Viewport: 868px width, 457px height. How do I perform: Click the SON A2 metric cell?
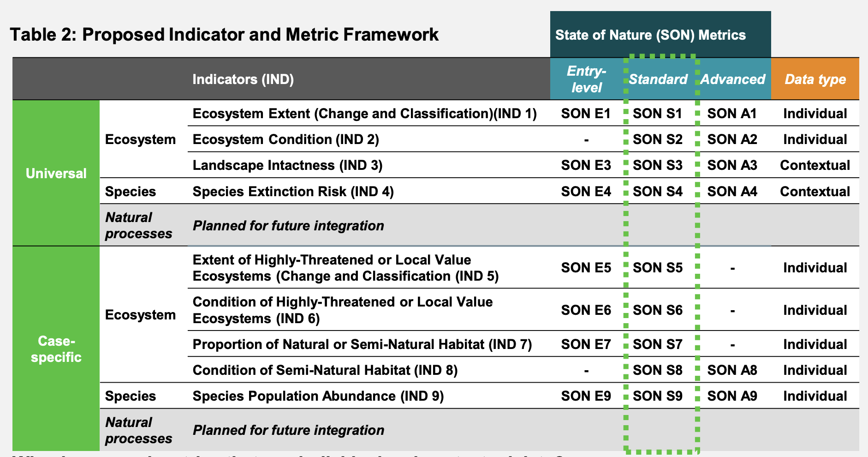(732, 139)
